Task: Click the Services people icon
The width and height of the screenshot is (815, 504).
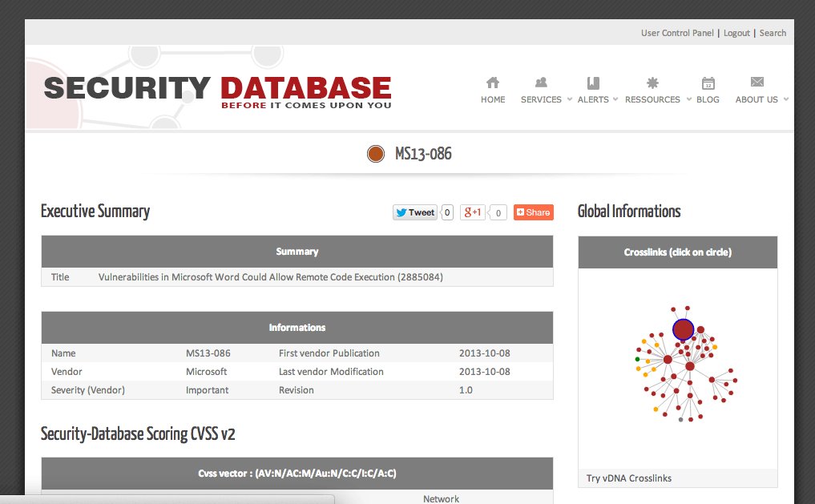Action: [541, 82]
